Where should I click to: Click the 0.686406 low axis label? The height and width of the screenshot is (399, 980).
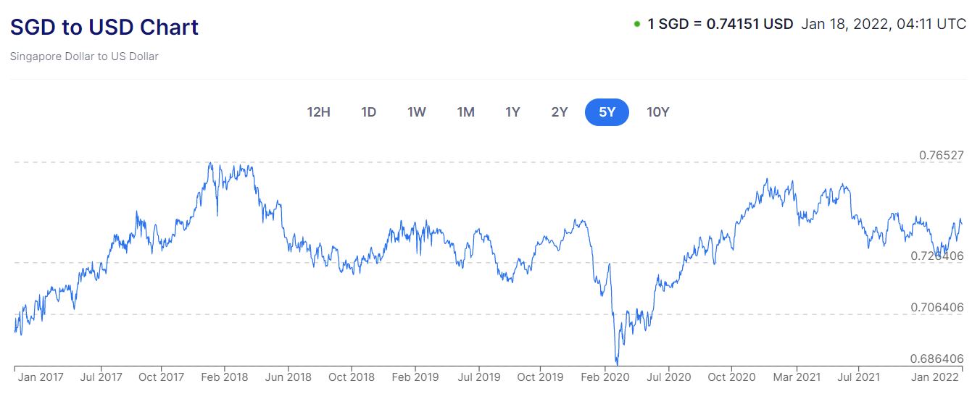pos(937,358)
